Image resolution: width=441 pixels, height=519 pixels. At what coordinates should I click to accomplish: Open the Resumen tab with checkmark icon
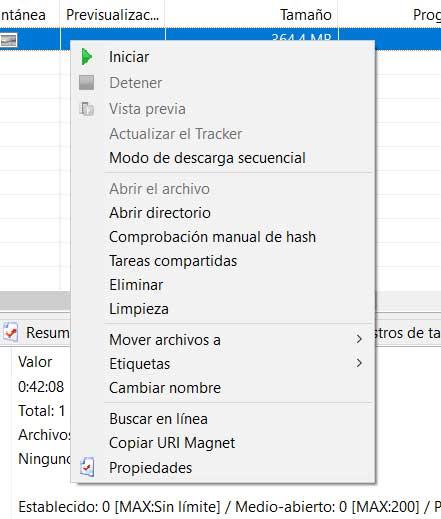[35, 332]
